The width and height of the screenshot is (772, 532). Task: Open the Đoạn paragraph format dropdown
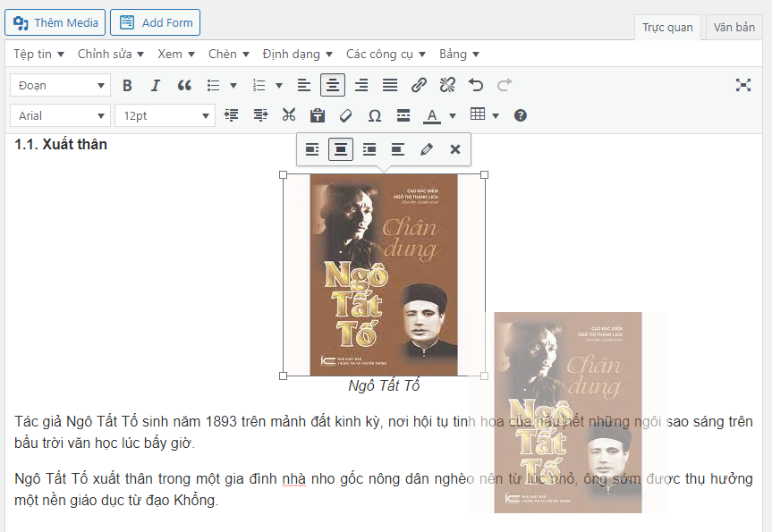[x=60, y=85]
